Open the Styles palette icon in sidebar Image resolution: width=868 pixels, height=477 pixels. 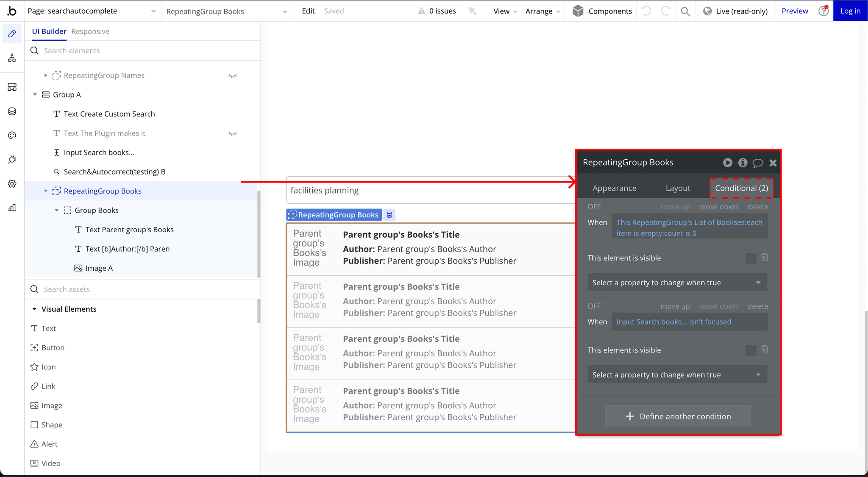click(x=12, y=136)
